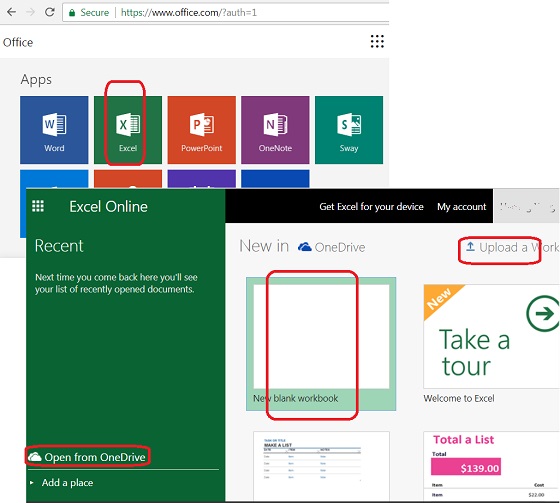Click the browser forward arrow
Viewport: 560px width, 503px height.
coord(31,12)
